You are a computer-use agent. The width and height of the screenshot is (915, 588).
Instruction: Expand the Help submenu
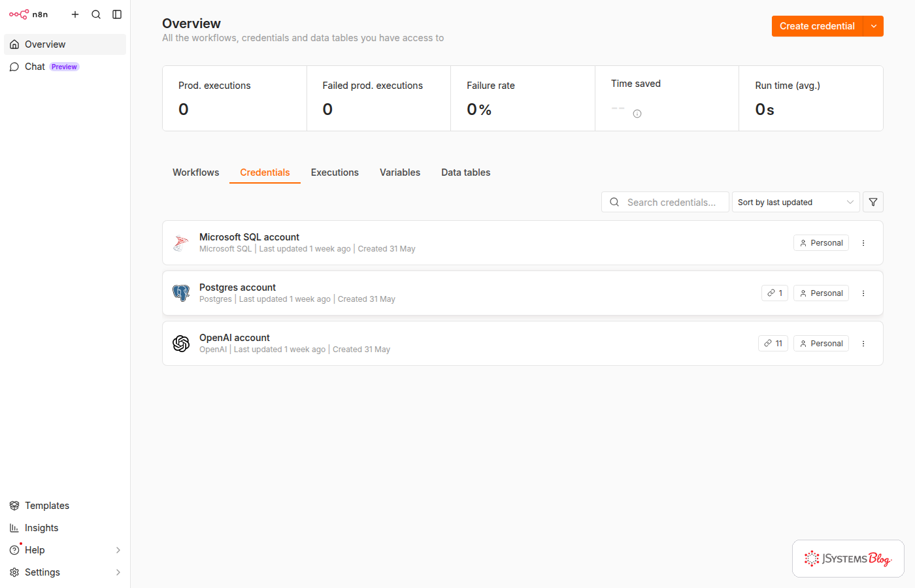pyautogui.click(x=118, y=550)
